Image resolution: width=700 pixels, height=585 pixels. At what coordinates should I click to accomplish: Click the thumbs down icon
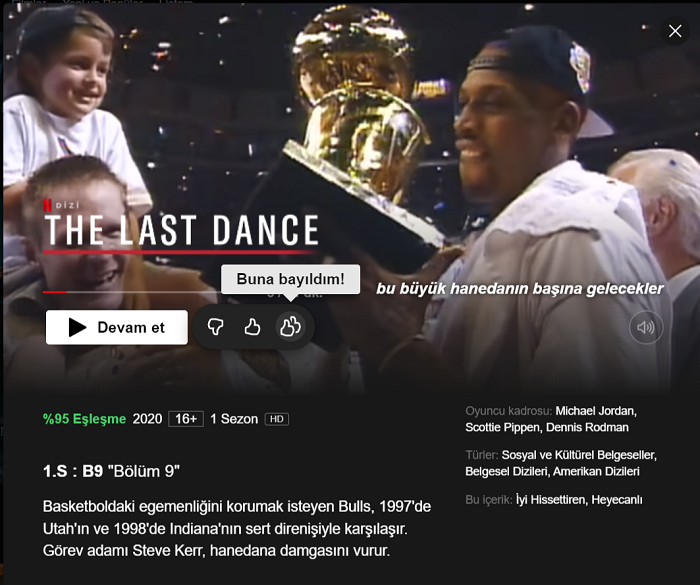(x=216, y=327)
